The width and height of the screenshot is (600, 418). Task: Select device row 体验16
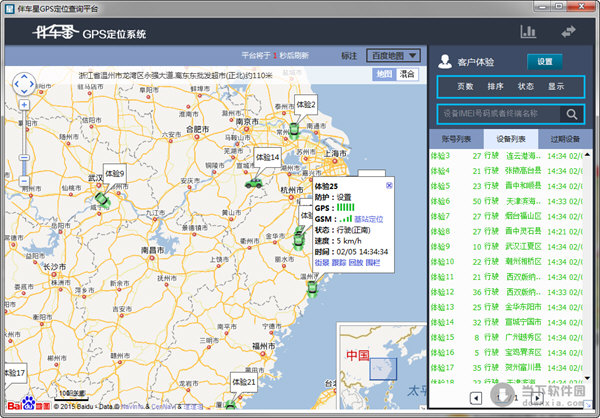506,353
